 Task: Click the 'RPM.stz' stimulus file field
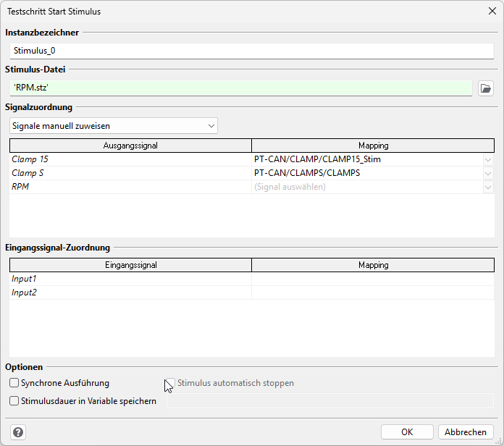pos(241,88)
